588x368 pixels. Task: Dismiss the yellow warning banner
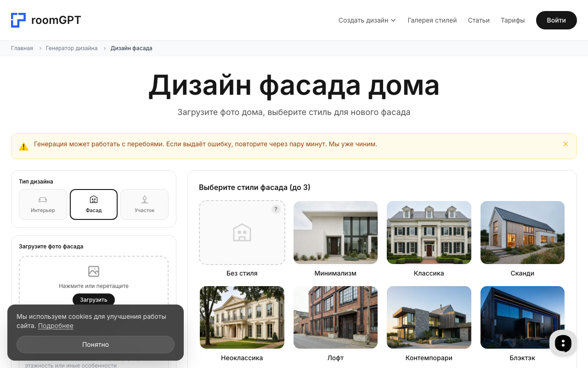click(x=565, y=144)
